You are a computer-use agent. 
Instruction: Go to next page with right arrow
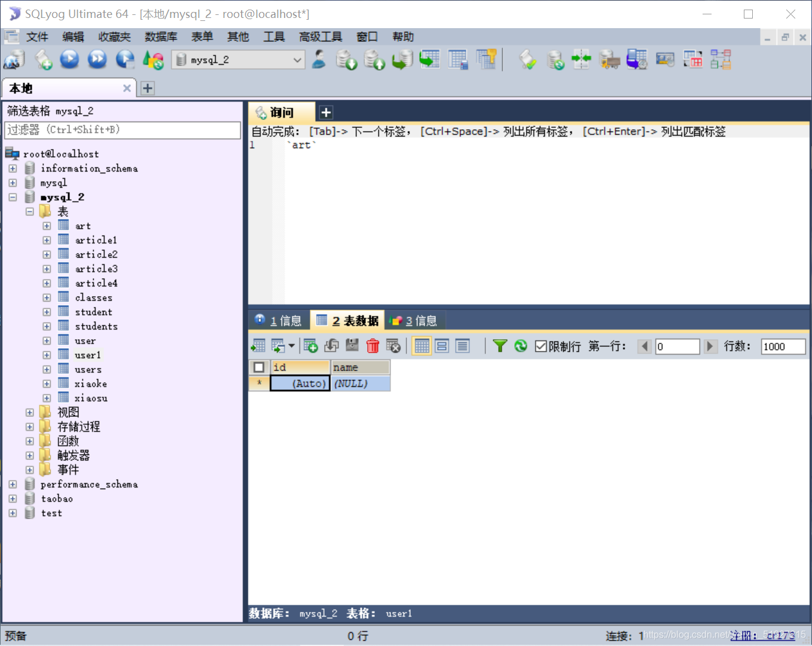[x=710, y=346]
